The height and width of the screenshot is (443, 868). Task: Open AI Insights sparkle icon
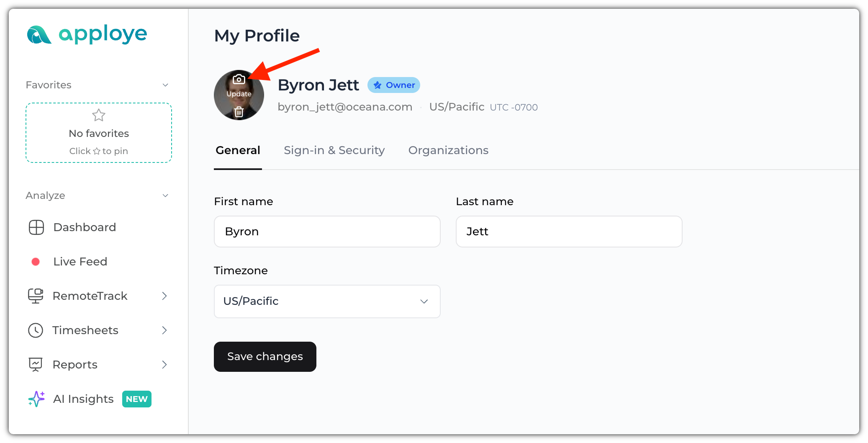(x=36, y=399)
